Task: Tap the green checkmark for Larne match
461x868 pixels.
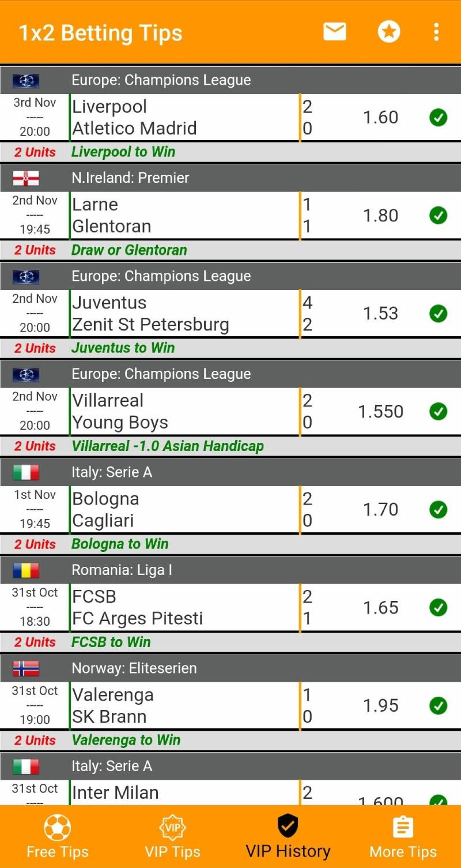Action: [x=439, y=216]
